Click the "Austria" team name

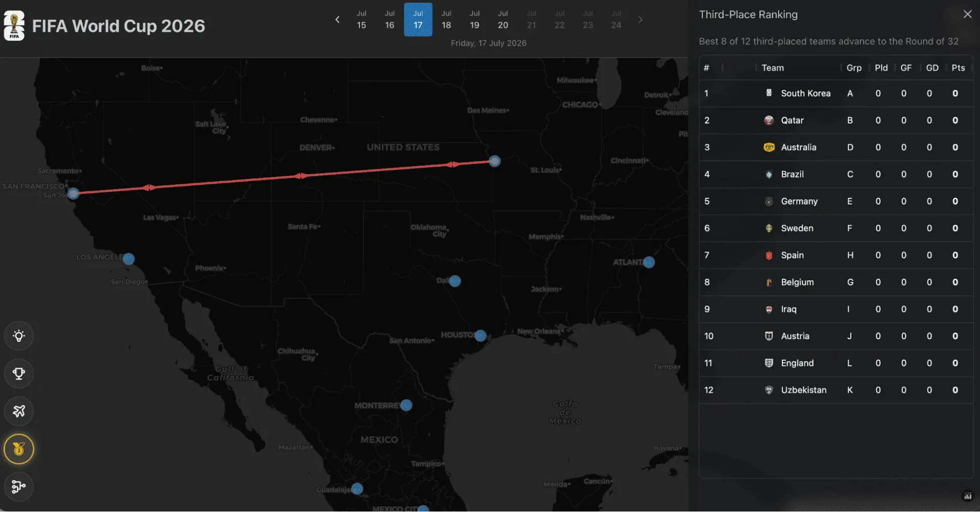point(795,336)
